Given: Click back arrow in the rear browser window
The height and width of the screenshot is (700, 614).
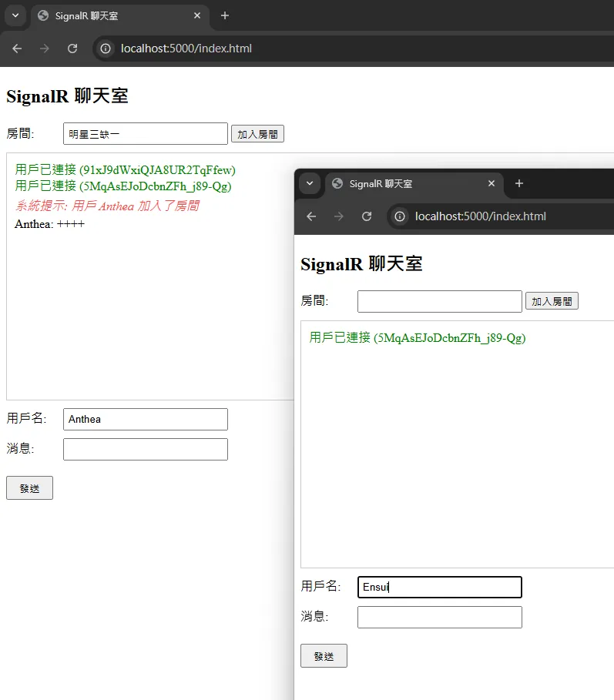Looking at the screenshot, I should (17, 49).
